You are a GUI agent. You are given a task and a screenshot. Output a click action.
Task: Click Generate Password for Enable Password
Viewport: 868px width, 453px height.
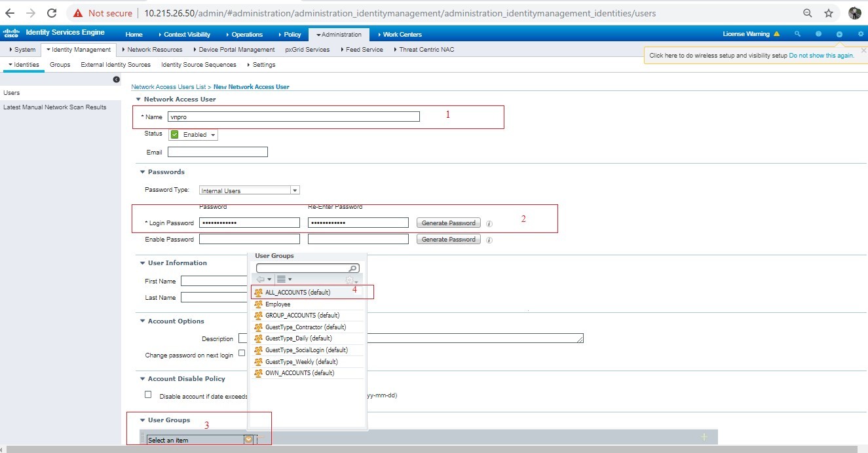(x=448, y=240)
